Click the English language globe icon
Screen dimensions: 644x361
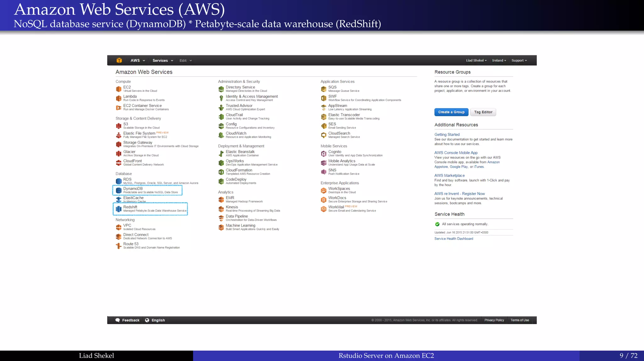pos(147,320)
